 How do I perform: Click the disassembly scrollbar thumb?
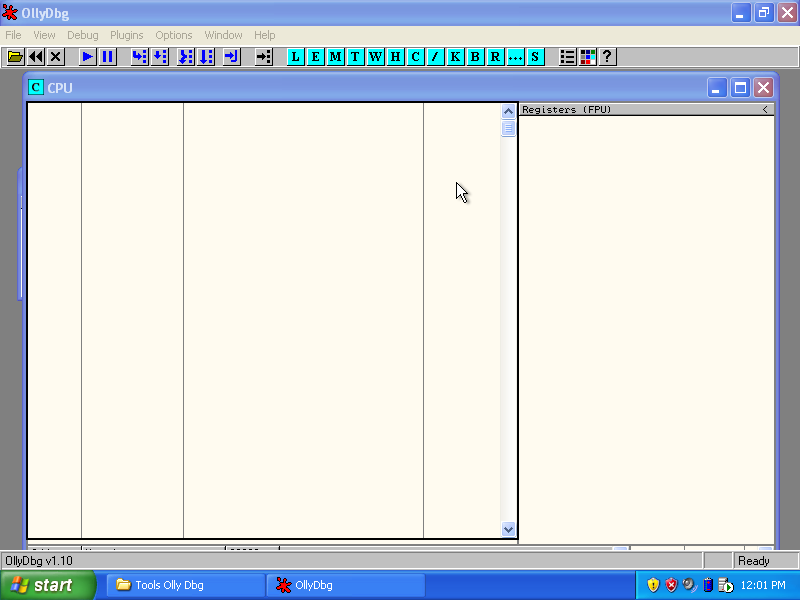tap(508, 128)
